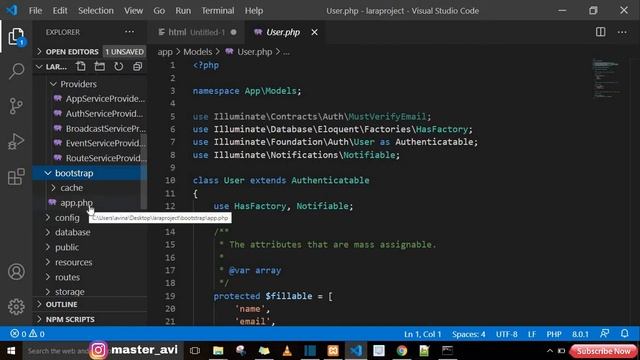Click Ln 1, Col 1 in status bar
The image size is (640, 360).
422,334
